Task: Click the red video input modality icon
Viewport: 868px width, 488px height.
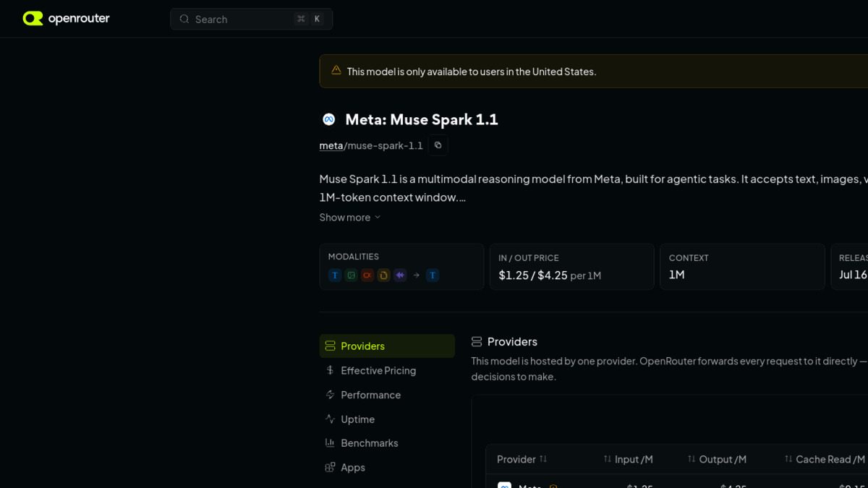Action: pos(367,275)
